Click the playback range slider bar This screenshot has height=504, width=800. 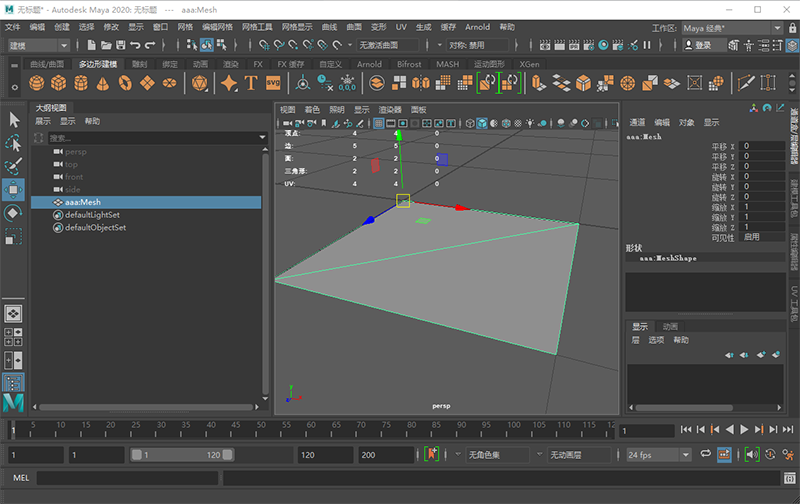pos(180,455)
